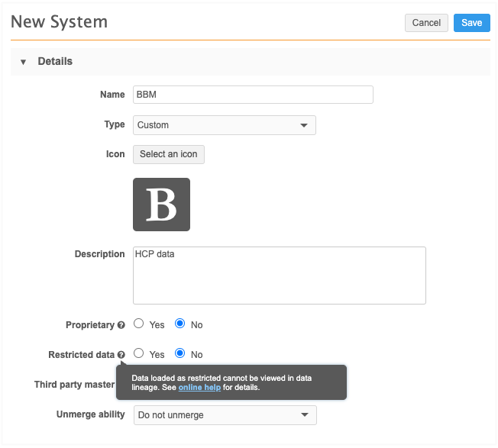The image size is (498, 448).
Task: Choose Yes for Restricted data
Action: 139,353
